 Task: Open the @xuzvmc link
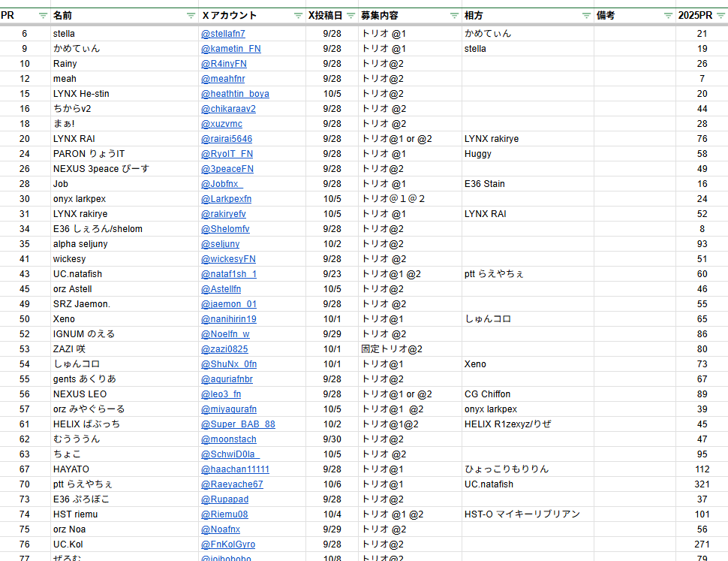coord(221,124)
